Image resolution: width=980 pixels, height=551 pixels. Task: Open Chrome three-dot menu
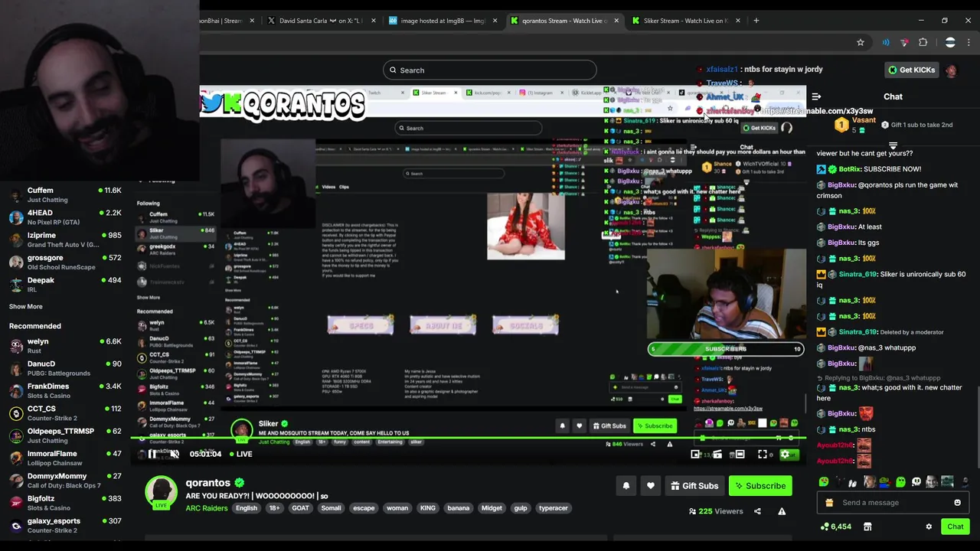click(969, 42)
